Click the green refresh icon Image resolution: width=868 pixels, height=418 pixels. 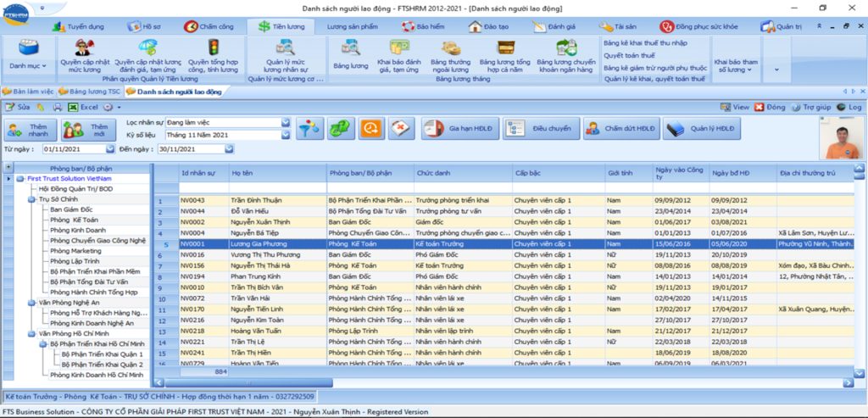click(x=341, y=129)
